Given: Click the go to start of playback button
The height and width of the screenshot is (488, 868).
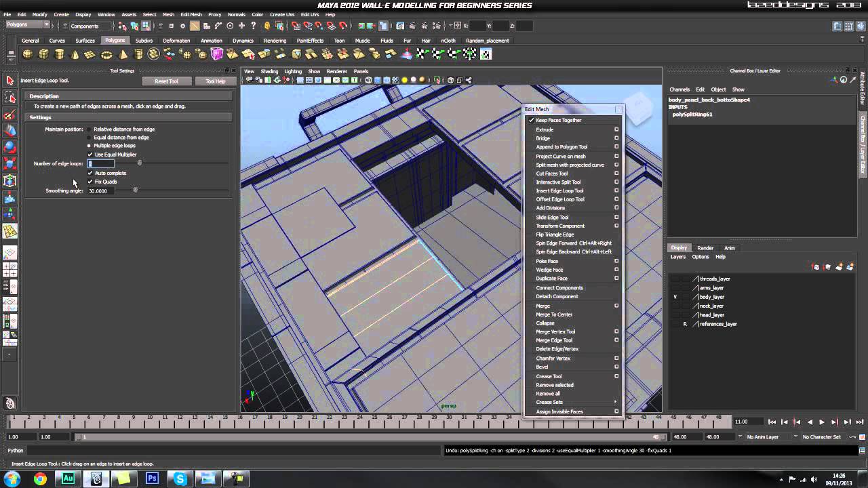Looking at the screenshot, I should pos(772,422).
